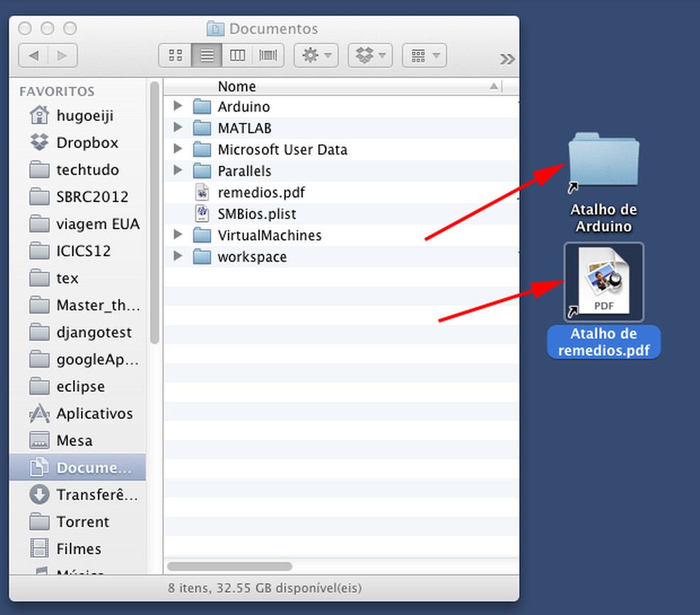Click the SMBios.plist file name
This screenshot has height=615, width=700.
pos(257,214)
